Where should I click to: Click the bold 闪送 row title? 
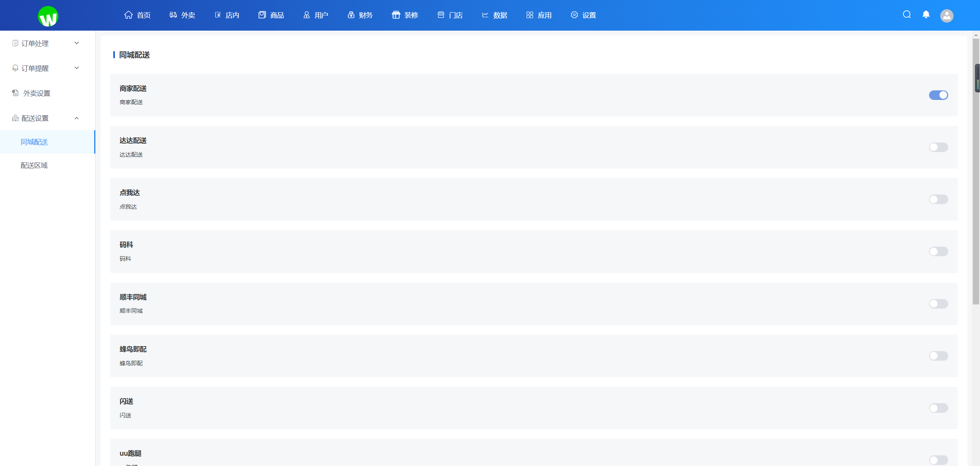tap(126, 401)
